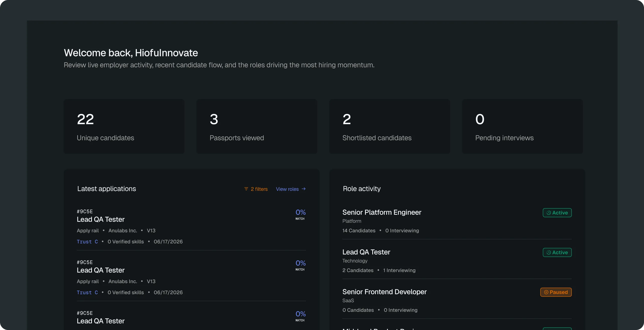644x330 pixels.
Task: Click the Role activity heading
Action: coord(362,189)
